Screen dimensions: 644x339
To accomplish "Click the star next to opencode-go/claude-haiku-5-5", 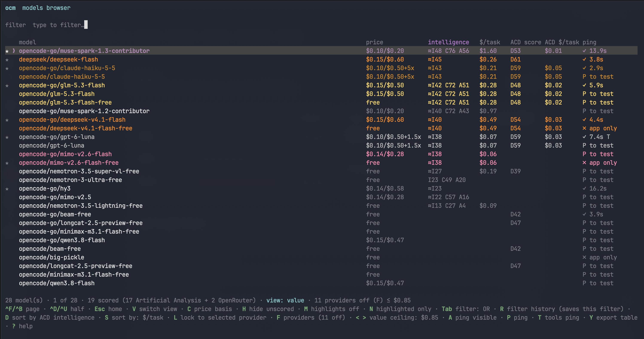I will click(x=7, y=68).
